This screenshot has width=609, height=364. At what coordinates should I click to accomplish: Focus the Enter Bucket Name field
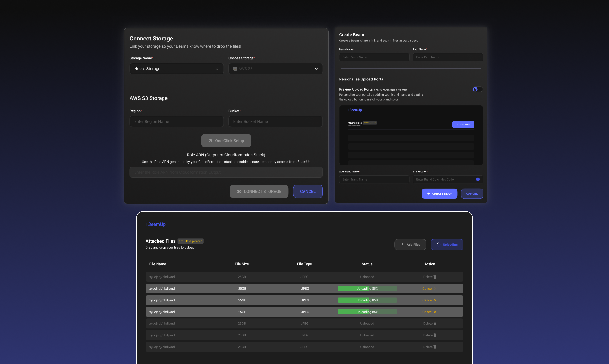tap(275, 121)
